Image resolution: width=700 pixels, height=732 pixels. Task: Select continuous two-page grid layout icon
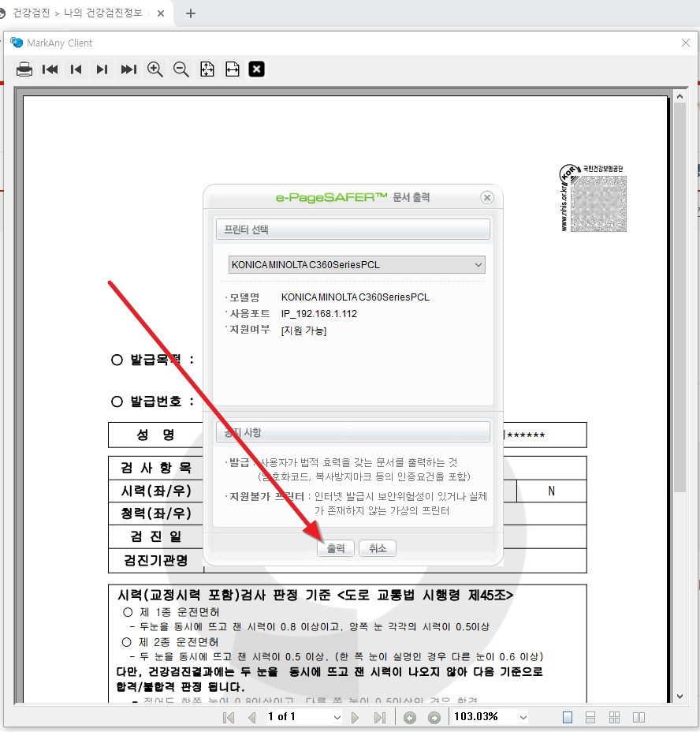[x=615, y=718]
